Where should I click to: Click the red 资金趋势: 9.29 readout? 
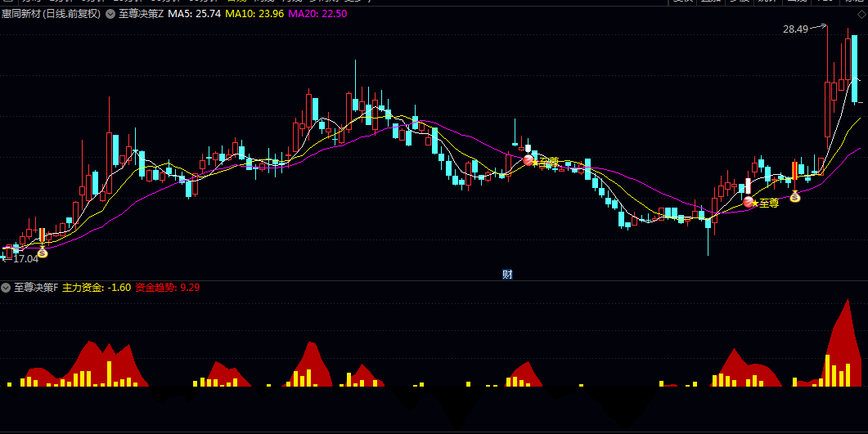point(168,288)
